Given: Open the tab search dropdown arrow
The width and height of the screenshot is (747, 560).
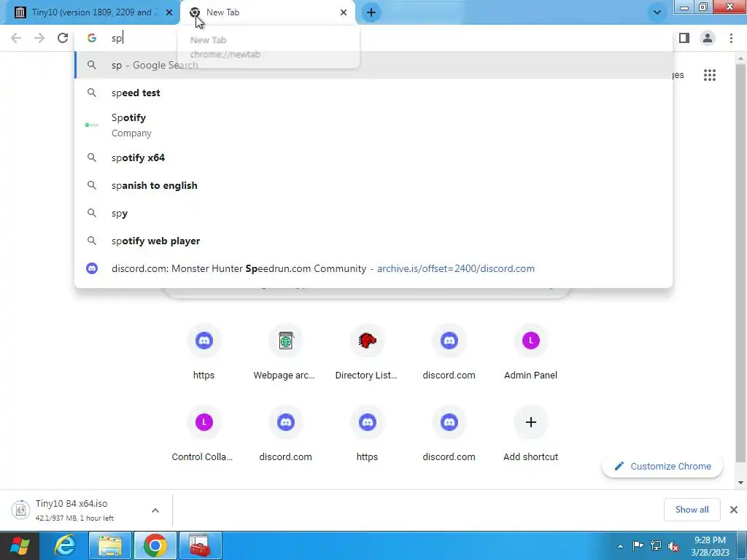Looking at the screenshot, I should (x=657, y=12).
